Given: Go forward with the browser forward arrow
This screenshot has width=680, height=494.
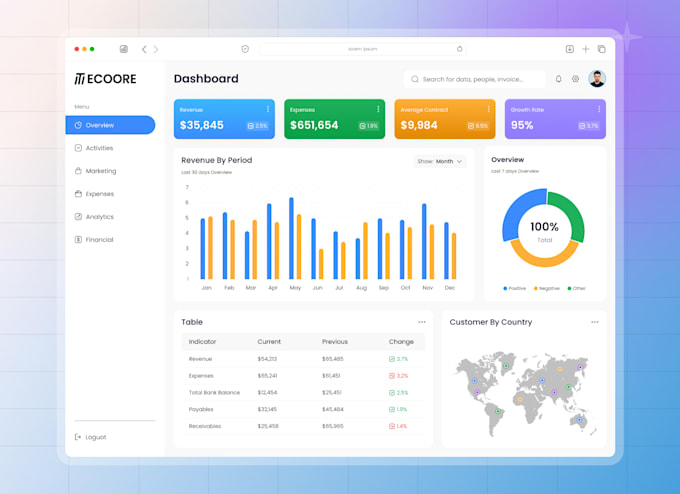Looking at the screenshot, I should point(156,49).
